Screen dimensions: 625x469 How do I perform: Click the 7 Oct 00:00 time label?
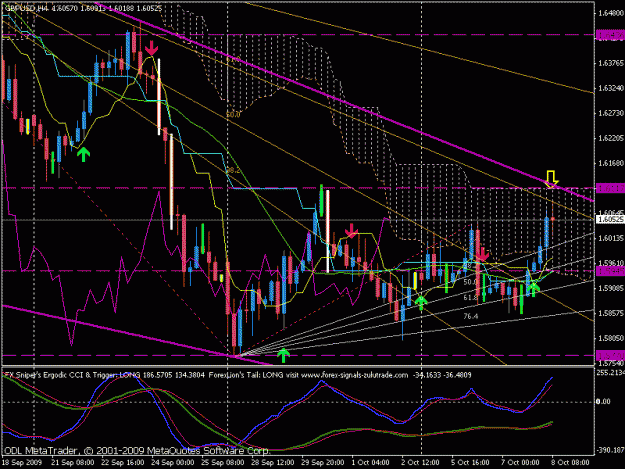click(x=520, y=463)
